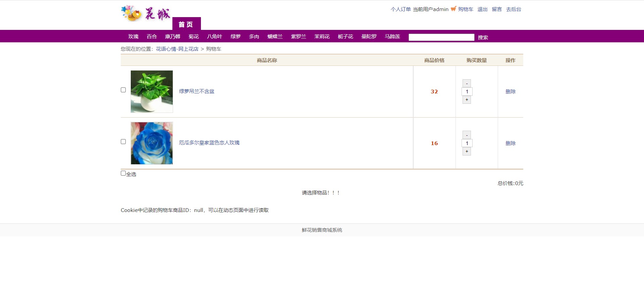This screenshot has width=644, height=303.
Task: Click the 操作 column header
Action: [x=511, y=60]
